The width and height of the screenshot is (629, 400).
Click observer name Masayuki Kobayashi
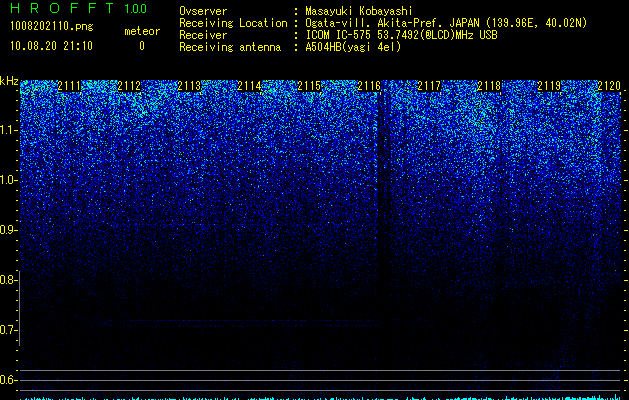click(359, 11)
